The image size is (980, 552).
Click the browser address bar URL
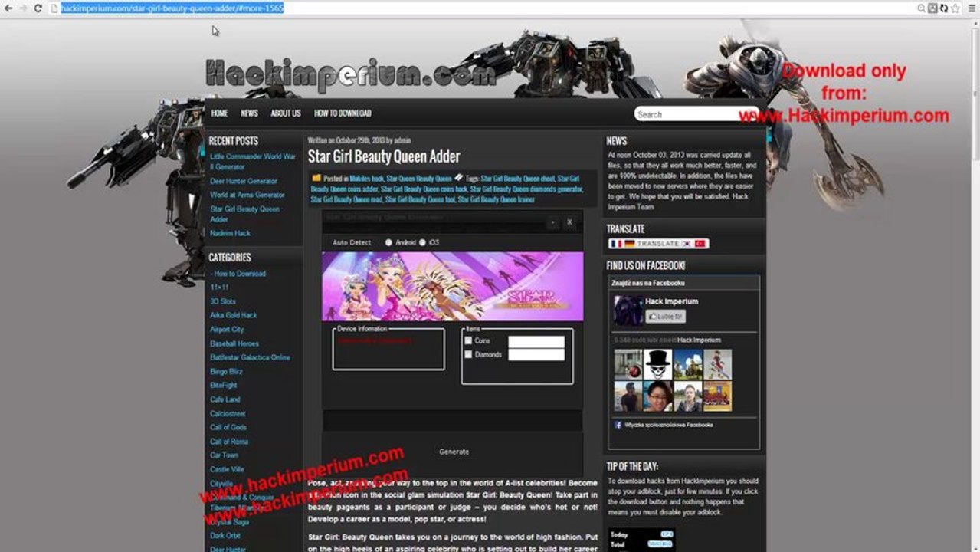pyautogui.click(x=172, y=8)
